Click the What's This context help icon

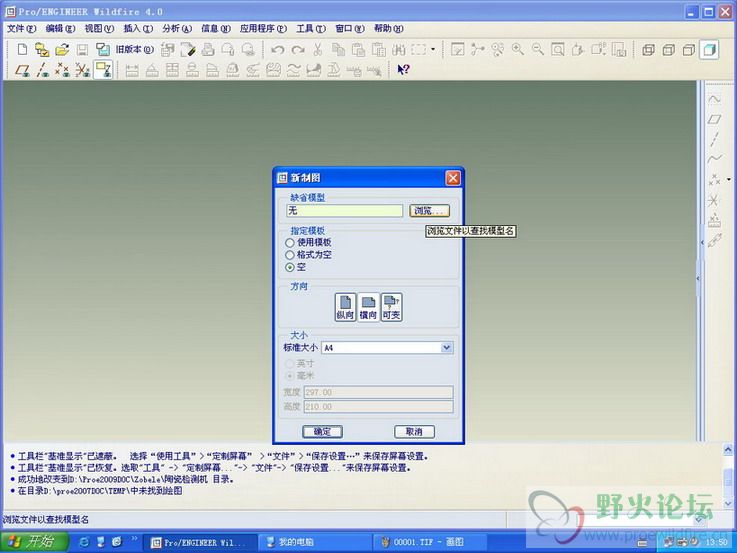(x=404, y=70)
